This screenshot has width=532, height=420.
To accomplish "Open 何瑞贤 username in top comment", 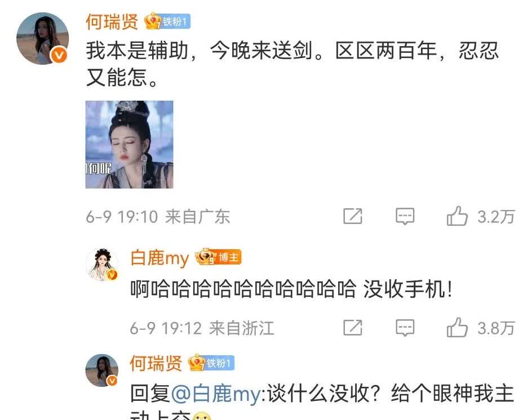I will pos(112,22).
